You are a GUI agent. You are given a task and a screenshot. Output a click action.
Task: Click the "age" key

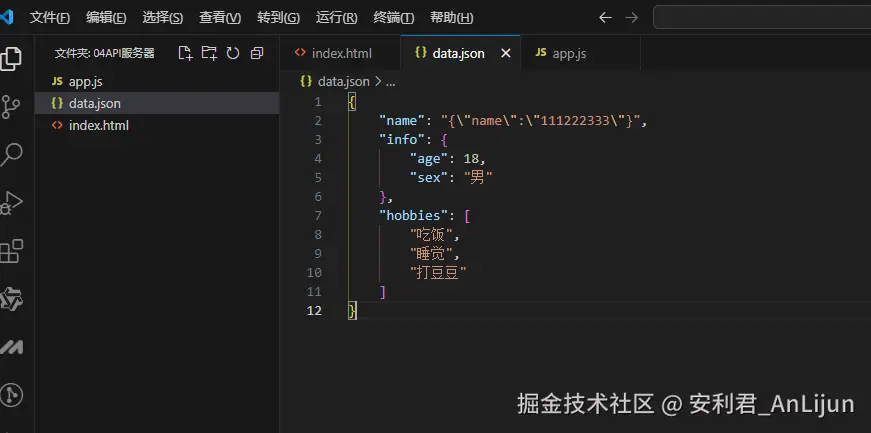429,158
